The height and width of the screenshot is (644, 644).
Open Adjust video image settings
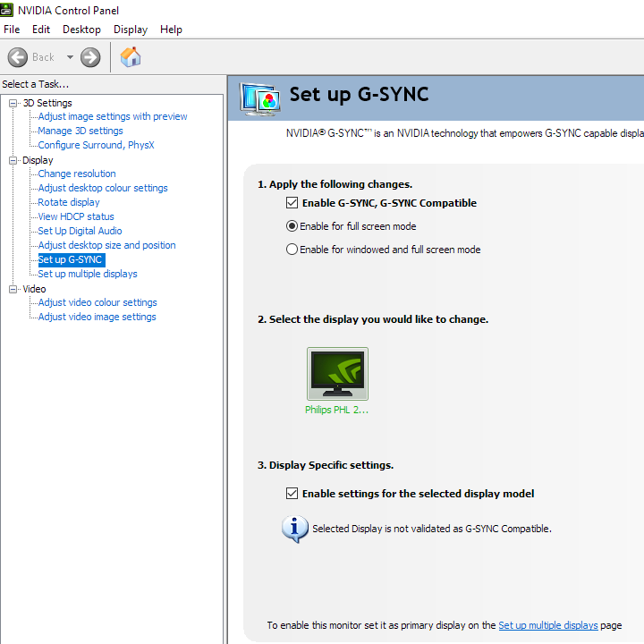click(97, 317)
